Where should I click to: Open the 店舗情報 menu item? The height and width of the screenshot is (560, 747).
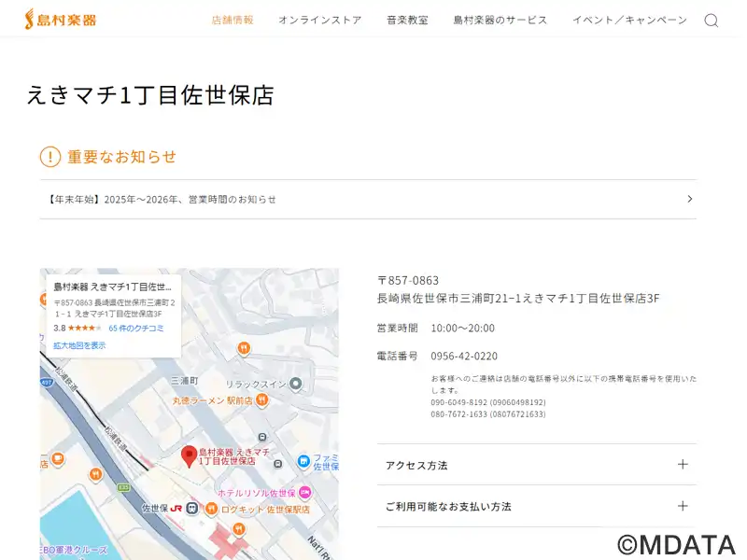tap(233, 20)
